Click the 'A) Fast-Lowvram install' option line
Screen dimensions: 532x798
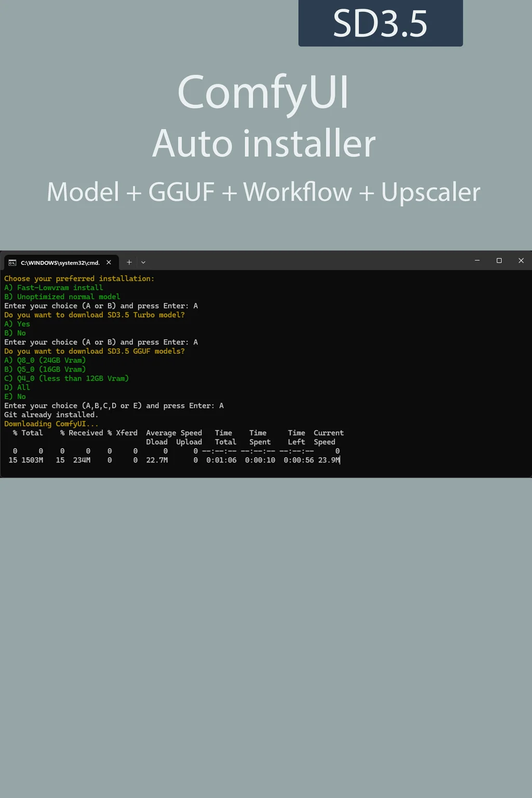click(x=54, y=288)
